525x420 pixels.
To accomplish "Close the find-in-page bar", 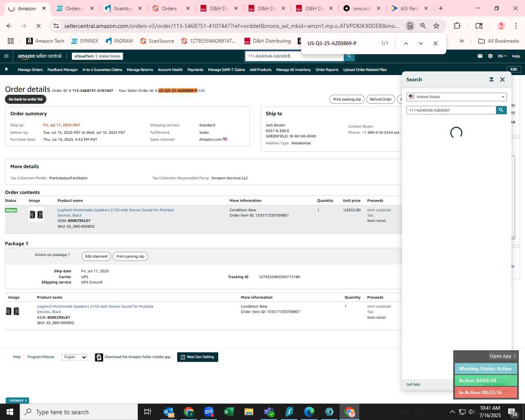I will [436, 43].
